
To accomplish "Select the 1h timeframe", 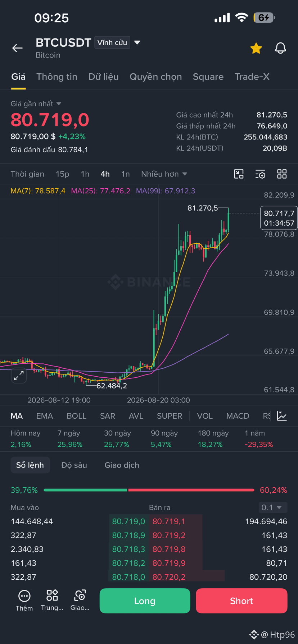I will [x=85, y=174].
